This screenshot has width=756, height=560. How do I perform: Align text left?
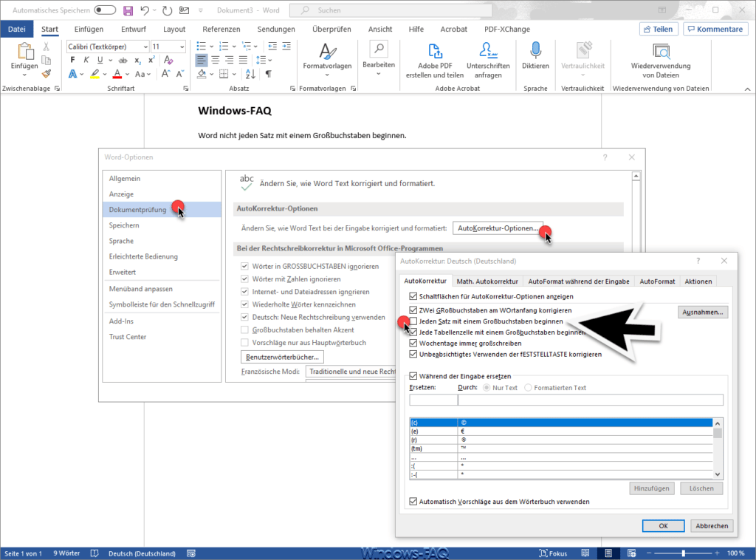pos(202,60)
